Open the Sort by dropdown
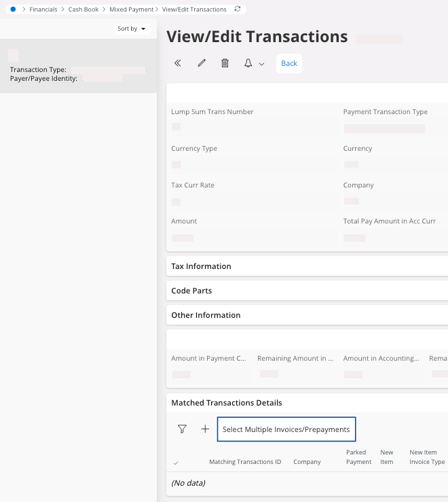The height and width of the screenshot is (502, 448). [x=131, y=29]
